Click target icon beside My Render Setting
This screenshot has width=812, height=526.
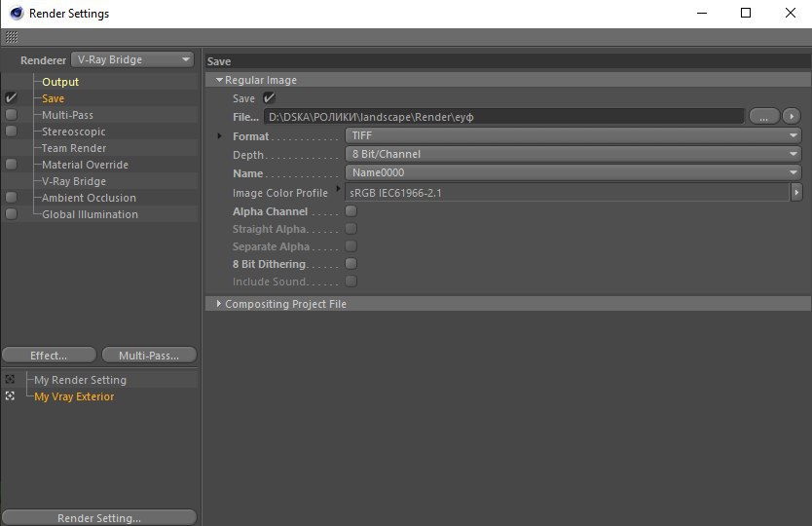pyautogui.click(x=10, y=379)
